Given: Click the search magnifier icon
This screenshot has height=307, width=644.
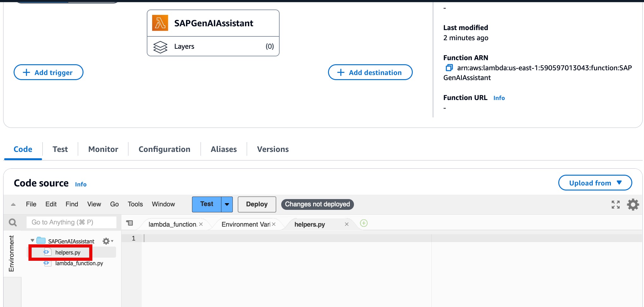Looking at the screenshot, I should (x=13, y=222).
